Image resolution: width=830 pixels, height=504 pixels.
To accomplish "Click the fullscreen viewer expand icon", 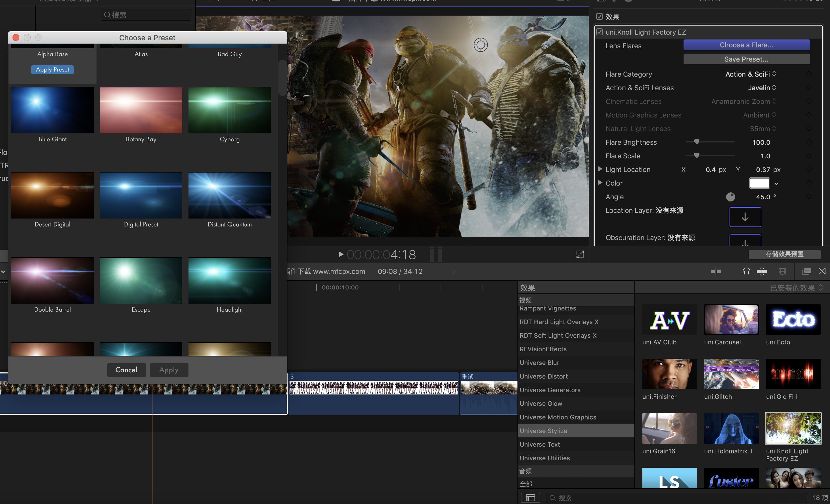I will pyautogui.click(x=580, y=255).
